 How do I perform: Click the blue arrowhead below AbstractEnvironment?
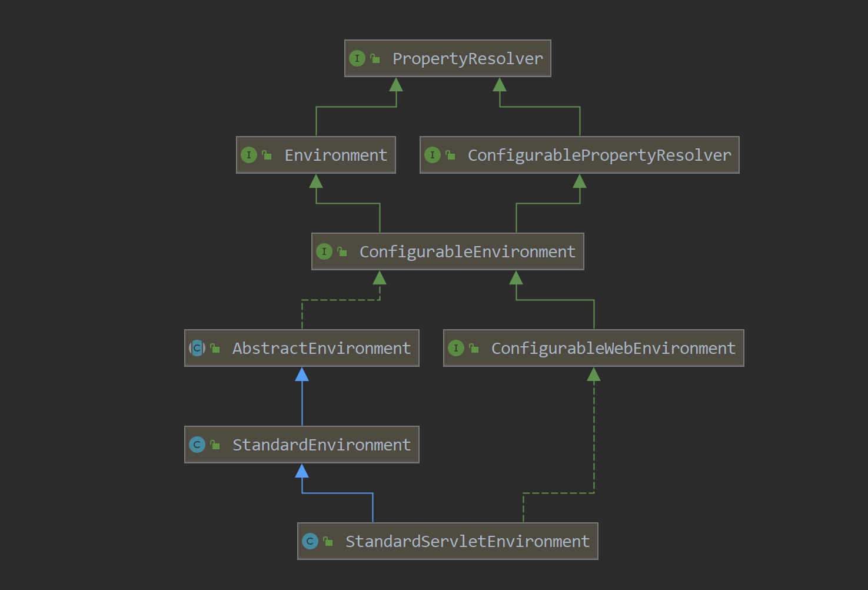click(x=302, y=374)
